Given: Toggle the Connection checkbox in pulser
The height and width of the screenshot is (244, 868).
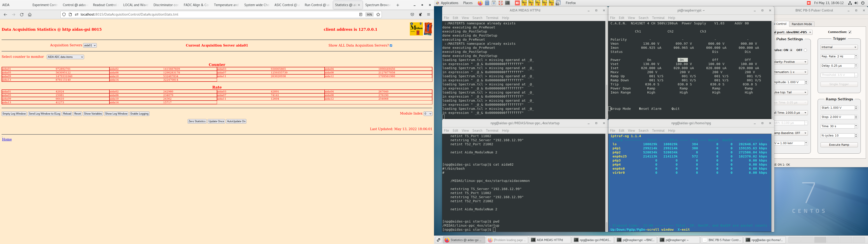Looking at the screenshot, I should click(x=850, y=32).
